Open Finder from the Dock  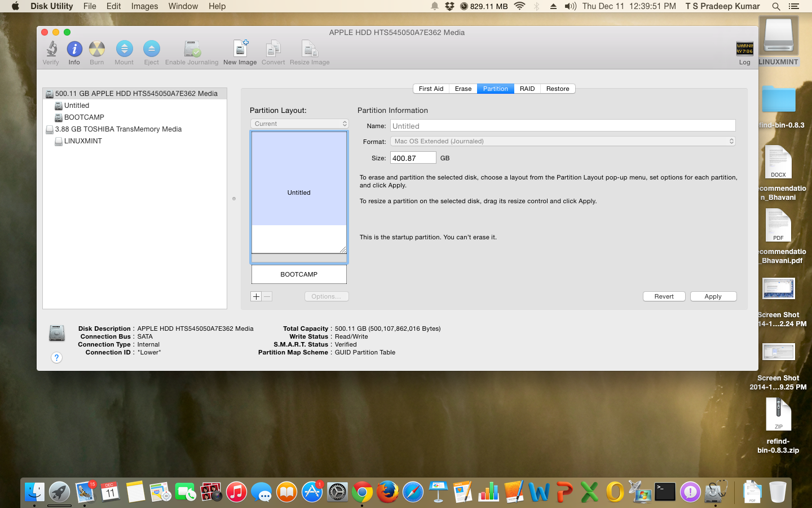pos(34,492)
